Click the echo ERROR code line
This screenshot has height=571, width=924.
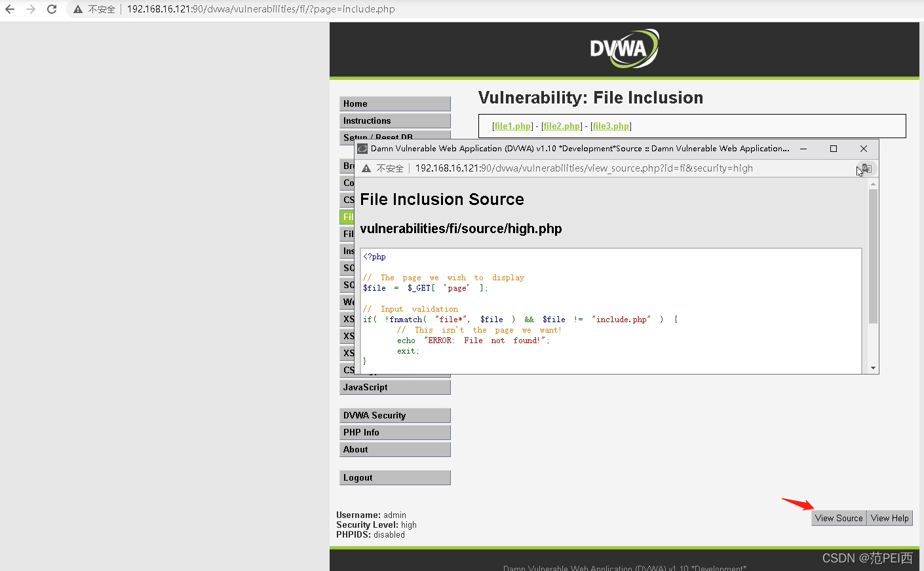[x=473, y=341]
